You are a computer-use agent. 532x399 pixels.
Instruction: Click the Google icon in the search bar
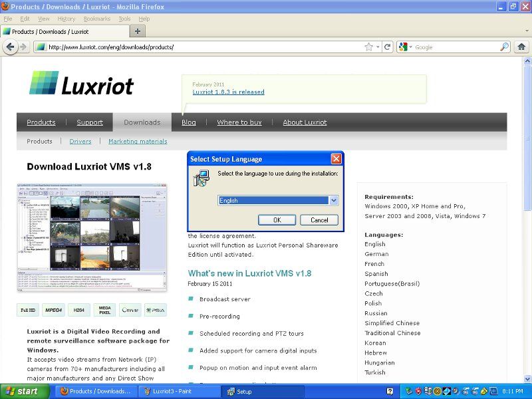pyautogui.click(x=403, y=47)
